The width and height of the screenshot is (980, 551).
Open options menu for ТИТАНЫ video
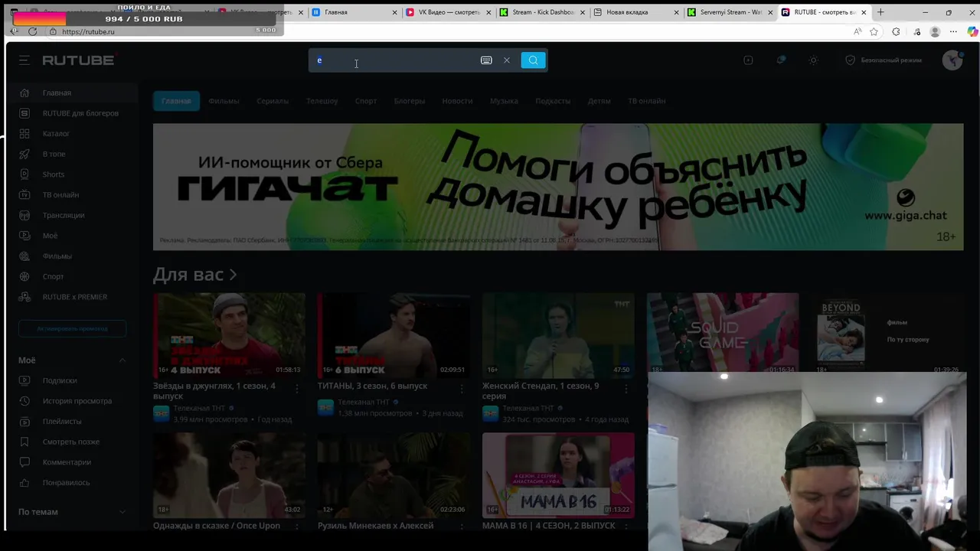462,390
